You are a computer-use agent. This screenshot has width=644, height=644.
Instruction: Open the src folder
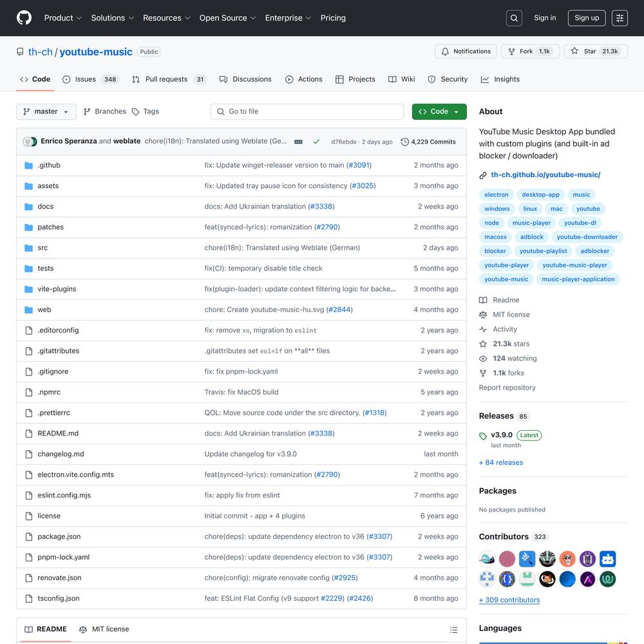click(43, 248)
